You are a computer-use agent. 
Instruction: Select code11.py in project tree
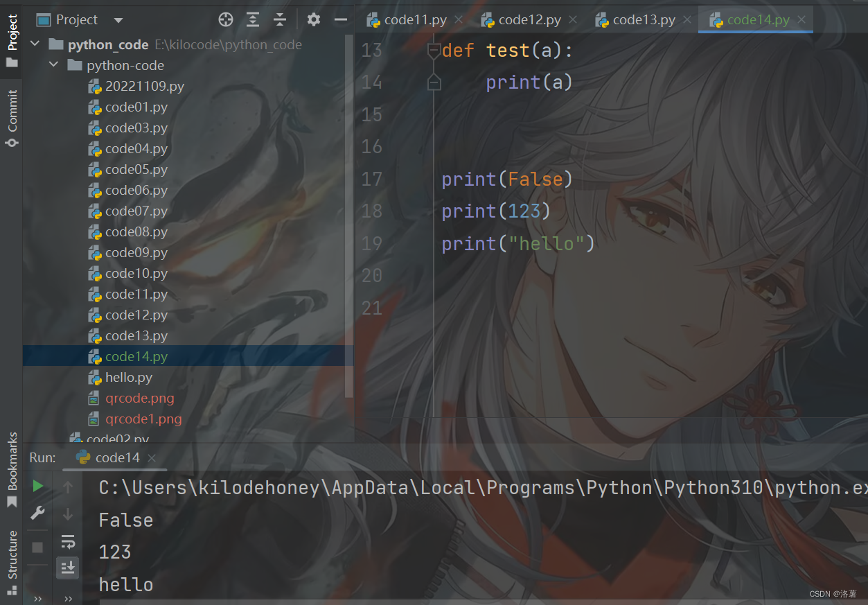[128, 294]
